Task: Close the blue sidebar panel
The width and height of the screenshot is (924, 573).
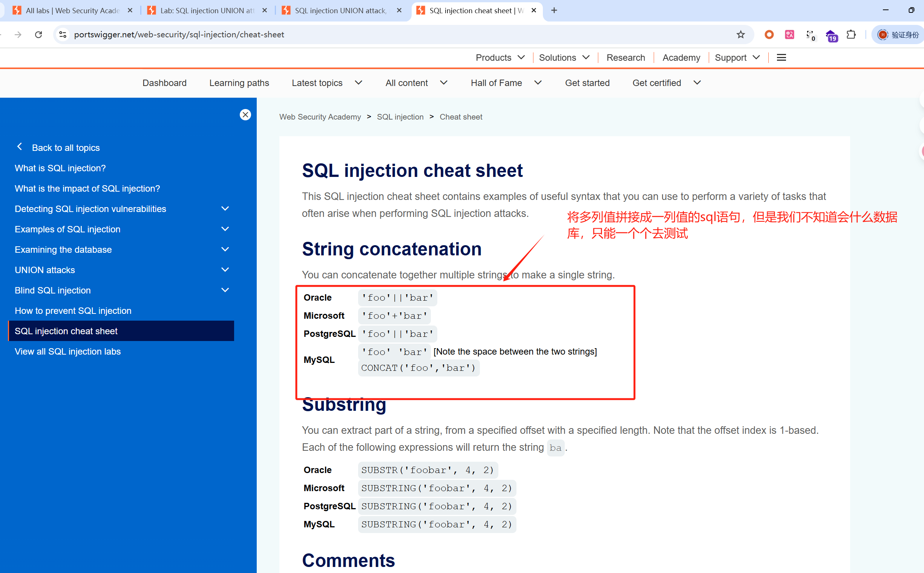Action: tap(245, 114)
